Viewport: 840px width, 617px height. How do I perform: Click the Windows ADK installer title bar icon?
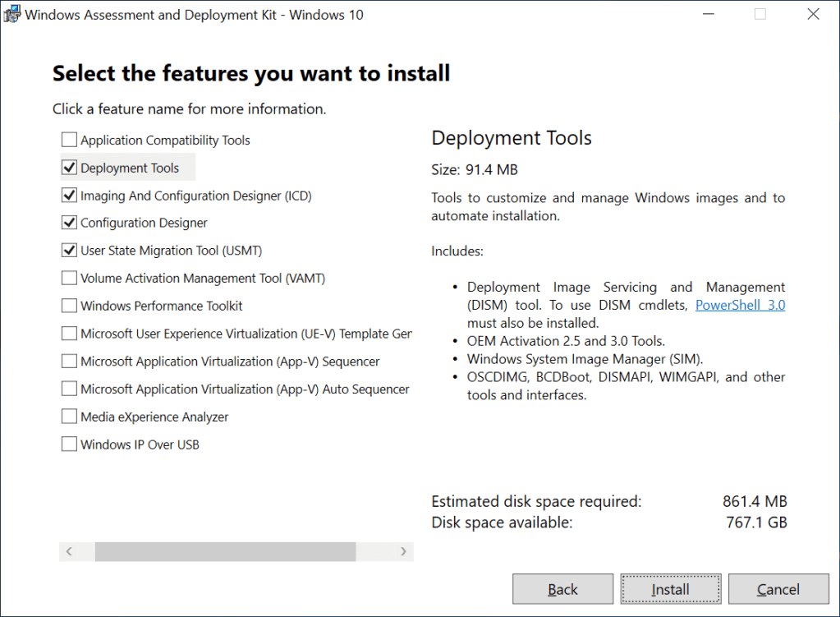13,15
